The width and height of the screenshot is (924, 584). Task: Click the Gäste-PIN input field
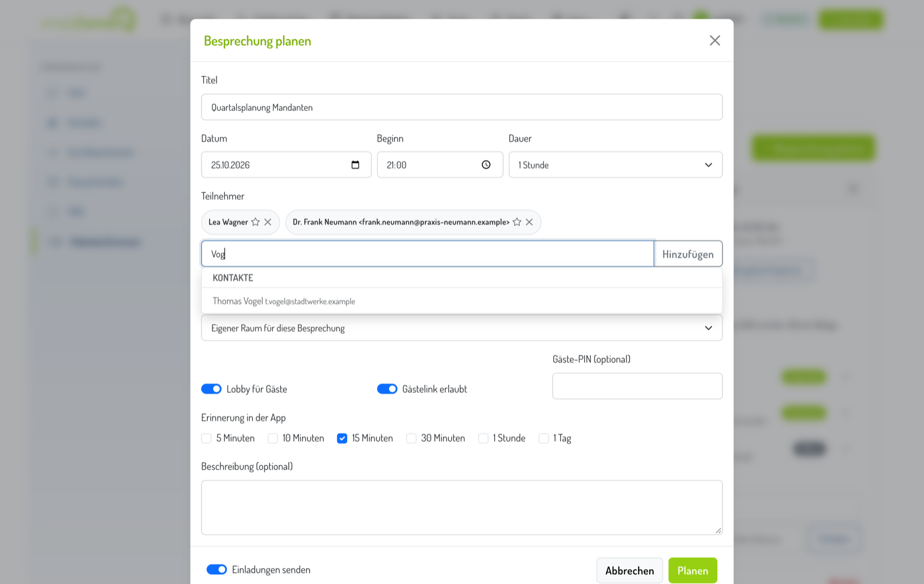[638, 386]
